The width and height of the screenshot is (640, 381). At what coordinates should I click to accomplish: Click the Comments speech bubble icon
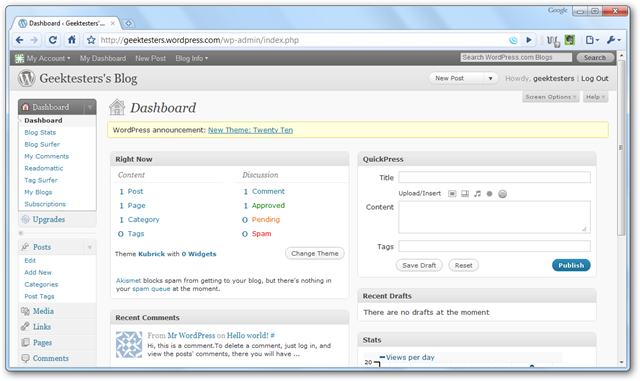tap(25, 358)
